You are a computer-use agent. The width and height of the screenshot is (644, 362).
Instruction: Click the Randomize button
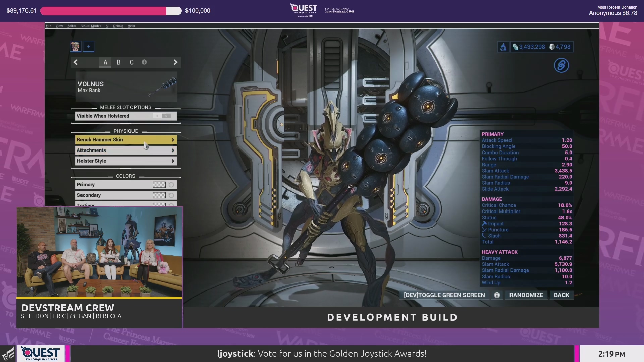tap(526, 295)
